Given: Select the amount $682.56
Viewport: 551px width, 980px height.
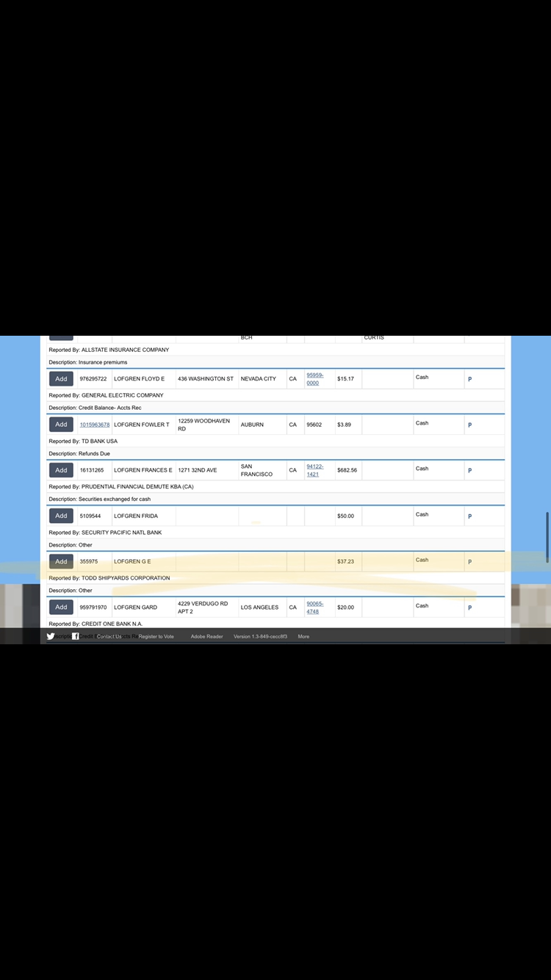Looking at the screenshot, I should (347, 470).
